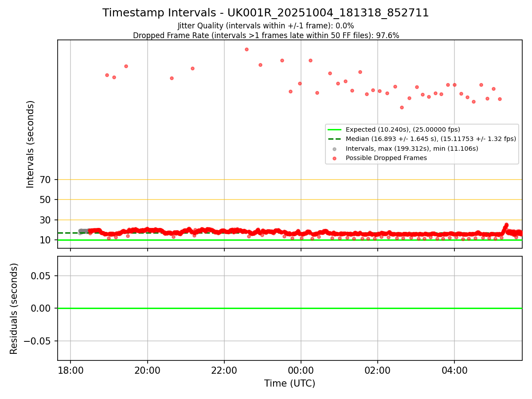Click the 0.05 tick label on residuals axis
The height and width of the screenshot is (399, 532).
pyautogui.click(x=42, y=276)
